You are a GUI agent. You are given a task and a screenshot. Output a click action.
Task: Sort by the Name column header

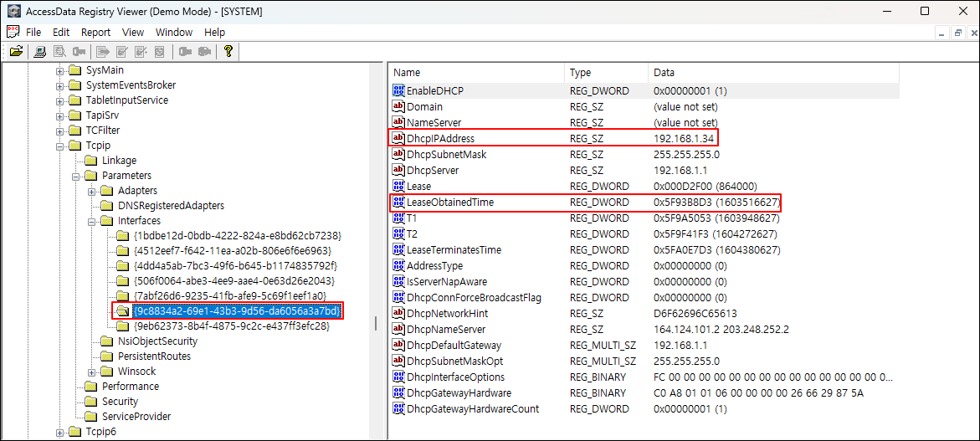click(x=477, y=73)
